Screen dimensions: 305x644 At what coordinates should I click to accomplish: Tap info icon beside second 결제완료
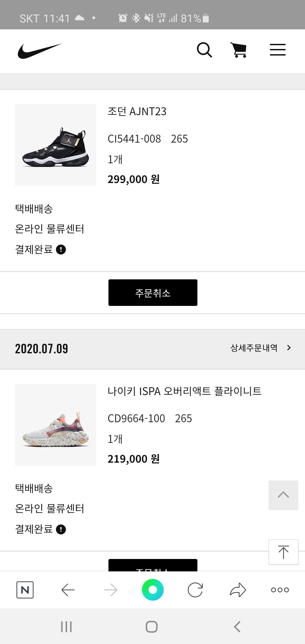tap(61, 529)
